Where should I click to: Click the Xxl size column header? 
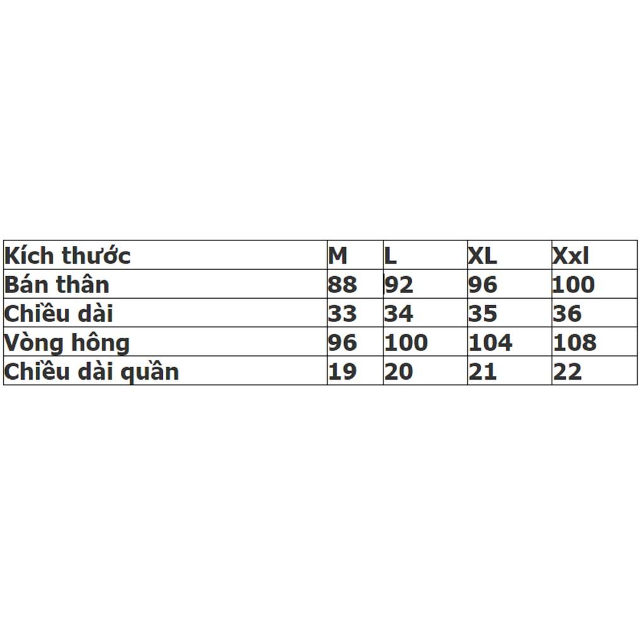click(x=595, y=255)
